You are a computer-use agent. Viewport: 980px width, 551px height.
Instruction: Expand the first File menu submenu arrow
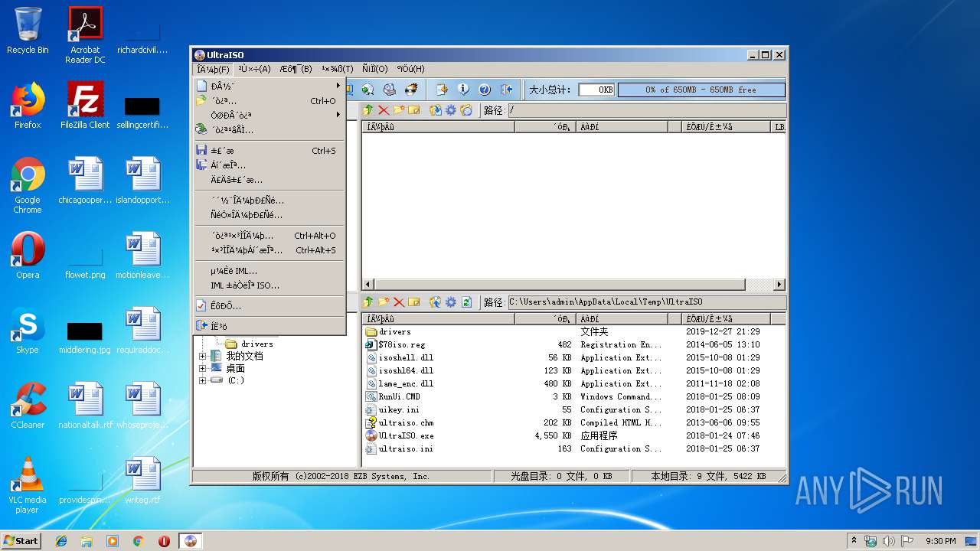coord(338,86)
